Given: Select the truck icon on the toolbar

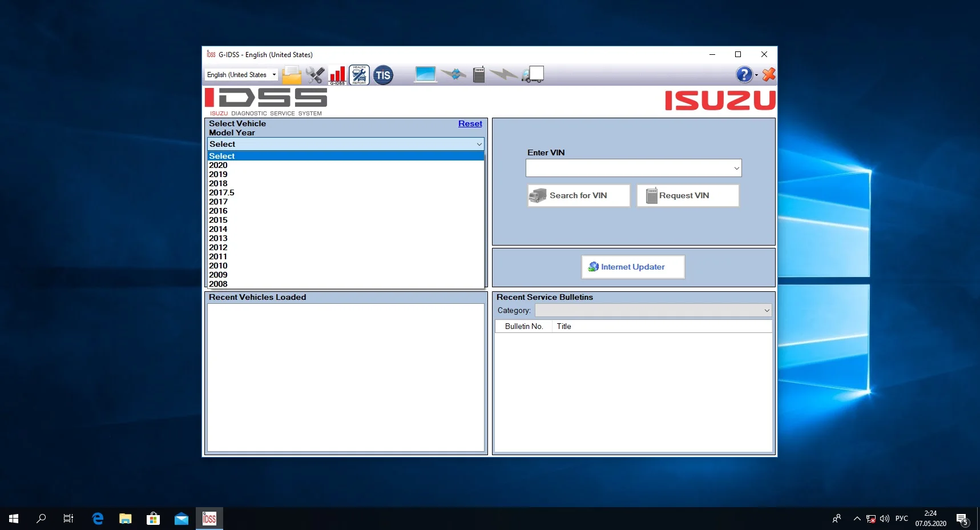Looking at the screenshot, I should click(533, 74).
